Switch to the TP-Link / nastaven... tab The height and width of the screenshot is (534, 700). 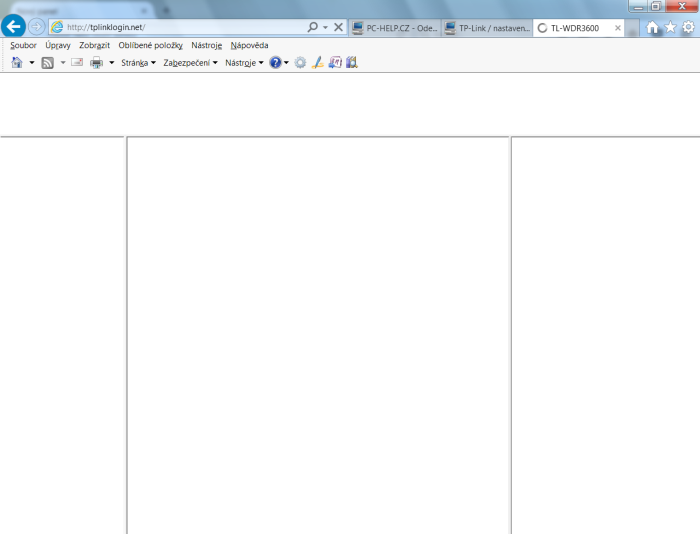[x=488, y=28]
